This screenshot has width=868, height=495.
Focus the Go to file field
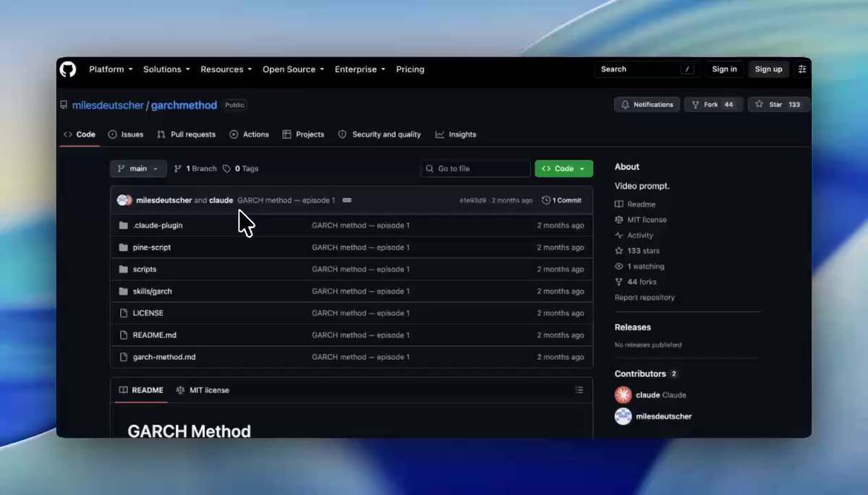point(476,169)
